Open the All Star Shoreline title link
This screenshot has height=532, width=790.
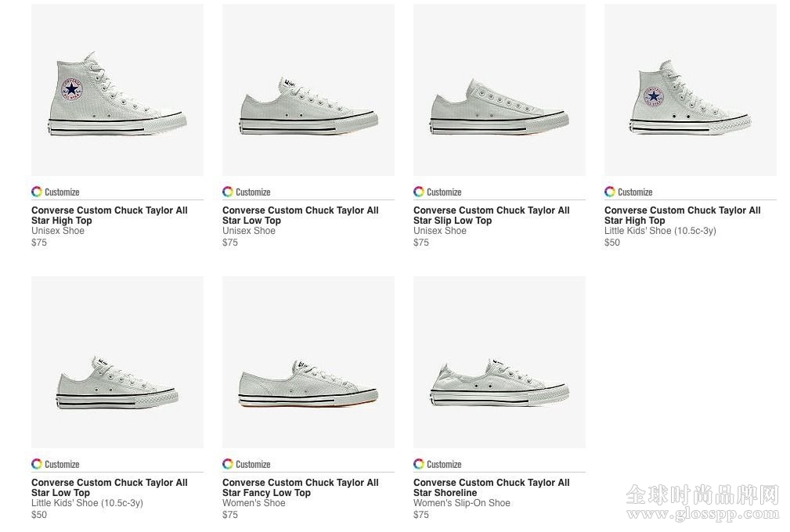[x=491, y=487]
